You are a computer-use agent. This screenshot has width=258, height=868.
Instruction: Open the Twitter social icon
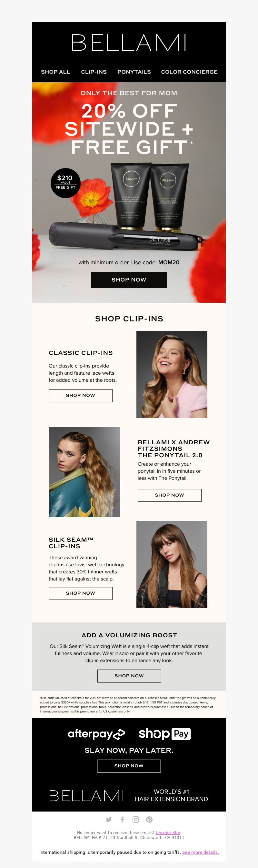point(108,820)
